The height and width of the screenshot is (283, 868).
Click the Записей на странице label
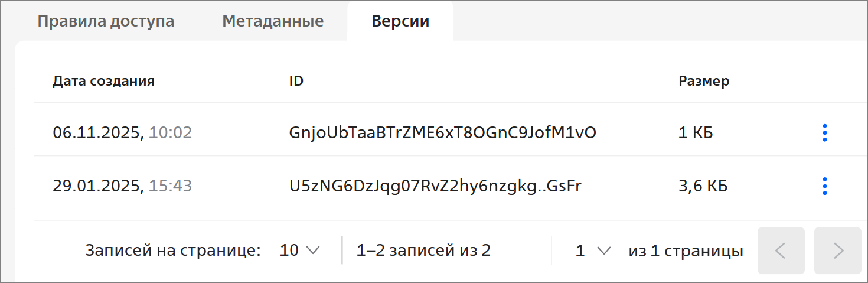click(x=173, y=251)
